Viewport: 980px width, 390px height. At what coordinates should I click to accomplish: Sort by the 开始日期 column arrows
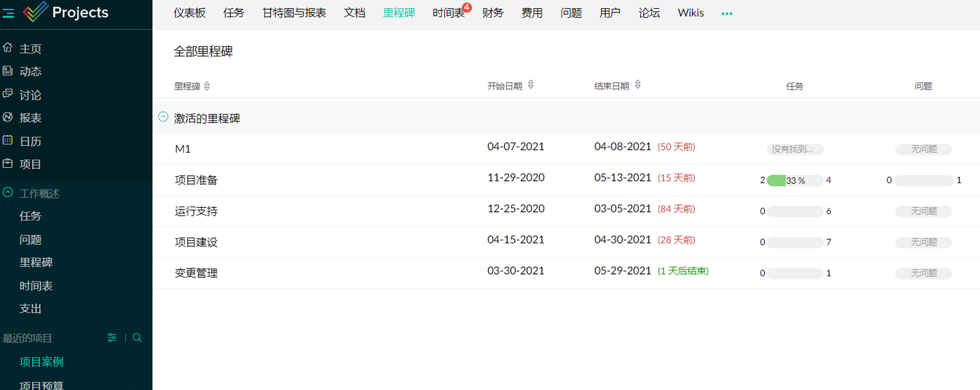(x=531, y=85)
